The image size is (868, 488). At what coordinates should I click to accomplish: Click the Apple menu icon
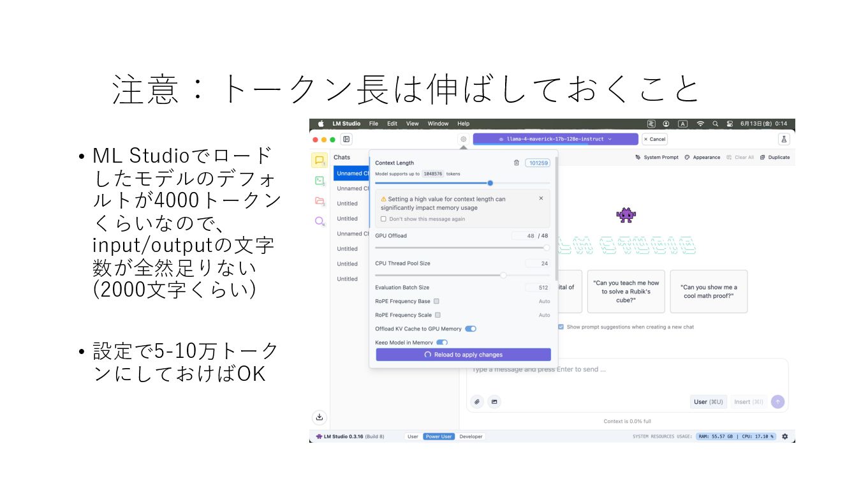pyautogui.click(x=321, y=124)
